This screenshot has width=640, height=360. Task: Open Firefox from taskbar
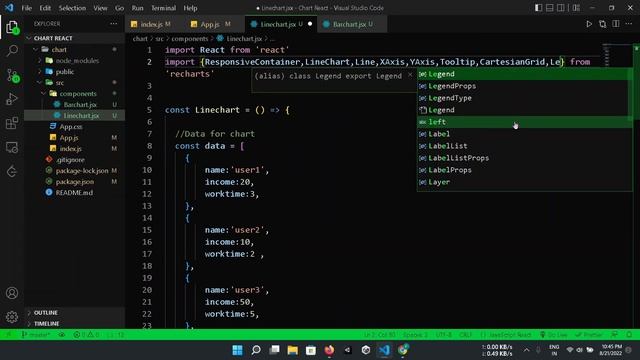point(329,350)
